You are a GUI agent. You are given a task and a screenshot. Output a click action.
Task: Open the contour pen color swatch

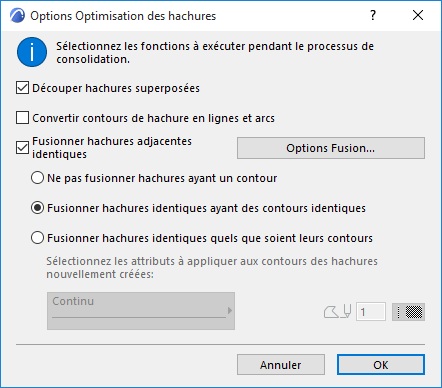point(408,312)
